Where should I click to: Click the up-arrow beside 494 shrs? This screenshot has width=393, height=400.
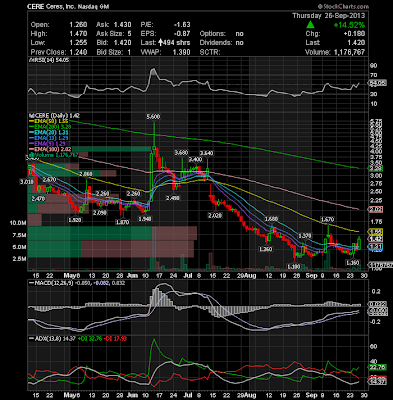pyautogui.click(x=160, y=42)
